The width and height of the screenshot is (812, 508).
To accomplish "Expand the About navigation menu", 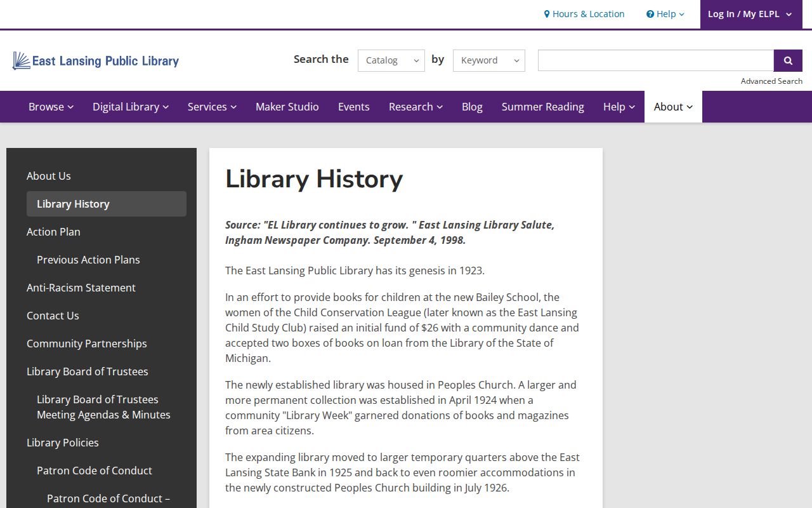I will [x=673, y=107].
